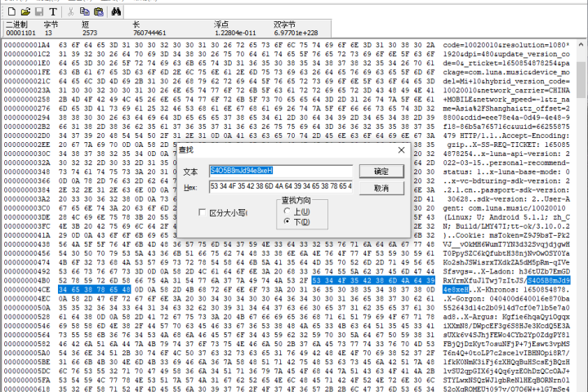Image resolution: width=588 pixels, height=392 pixels.
Task: Click the binoculars Find icon
Action: tap(117, 12)
